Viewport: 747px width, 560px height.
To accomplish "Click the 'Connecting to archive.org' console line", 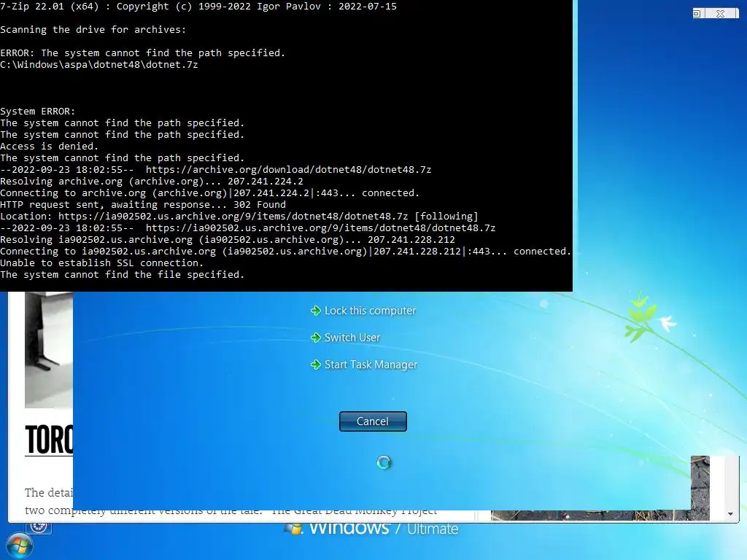I will pyautogui.click(x=209, y=192).
